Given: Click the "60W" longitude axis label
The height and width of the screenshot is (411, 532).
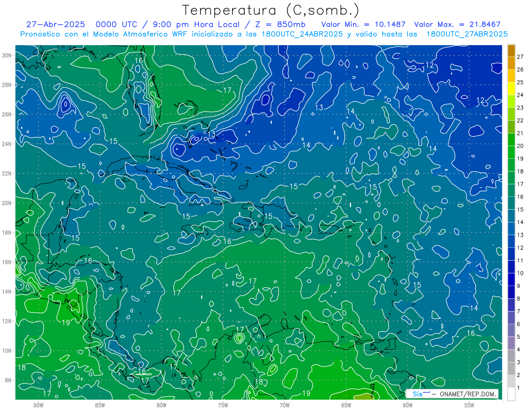Looking at the screenshot, I should click(408, 405).
